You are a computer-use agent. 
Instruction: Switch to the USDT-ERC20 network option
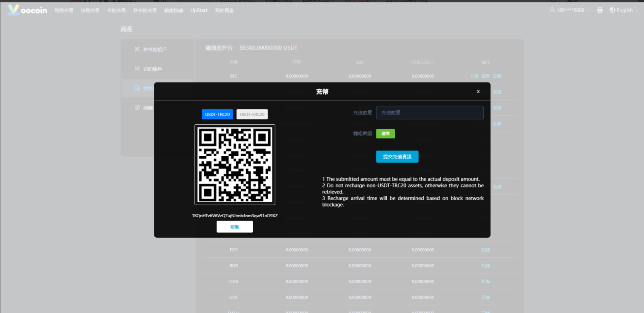tap(252, 114)
